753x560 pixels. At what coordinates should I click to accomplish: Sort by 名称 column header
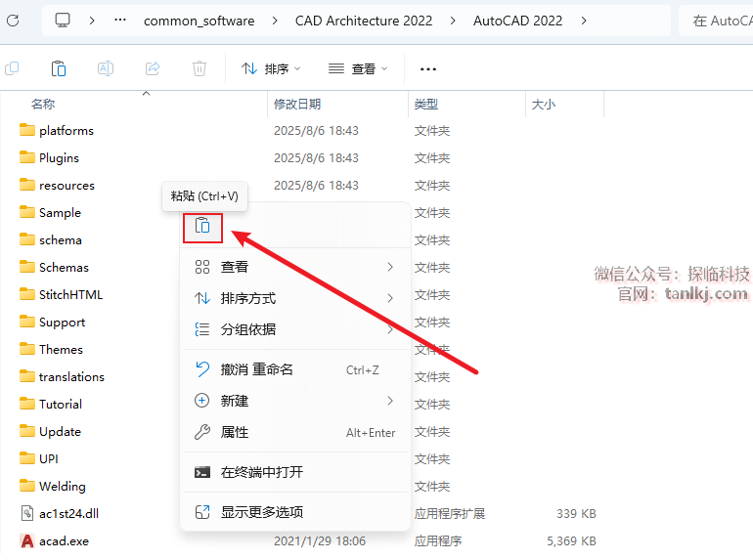click(43, 105)
